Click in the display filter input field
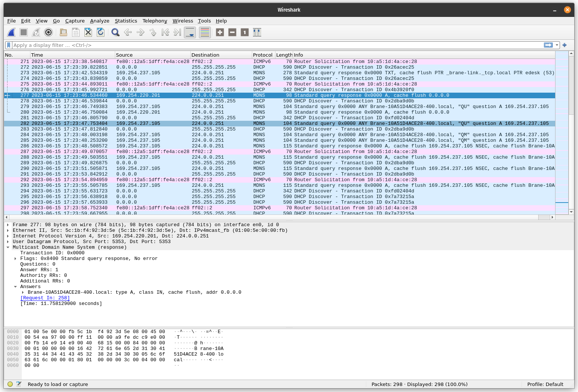Image resolution: width=578 pixels, height=392 pixels. click(263, 45)
